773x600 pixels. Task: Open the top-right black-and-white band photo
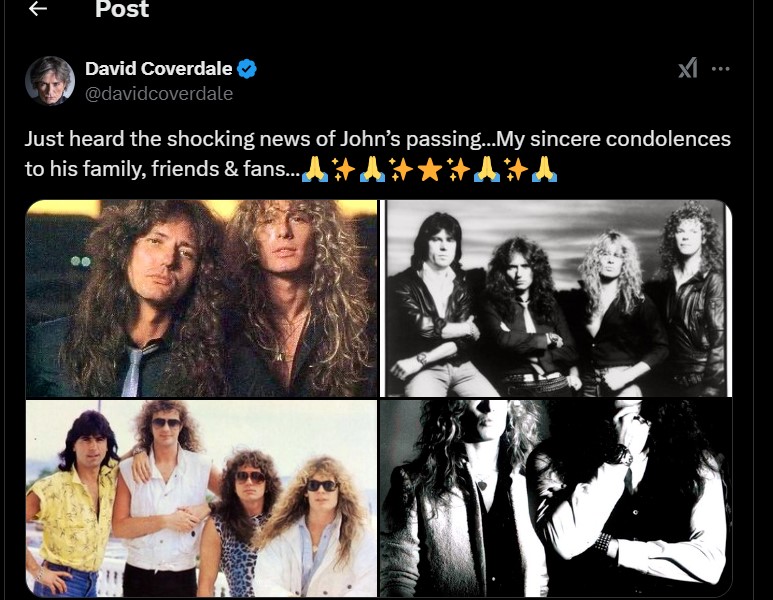(556, 298)
